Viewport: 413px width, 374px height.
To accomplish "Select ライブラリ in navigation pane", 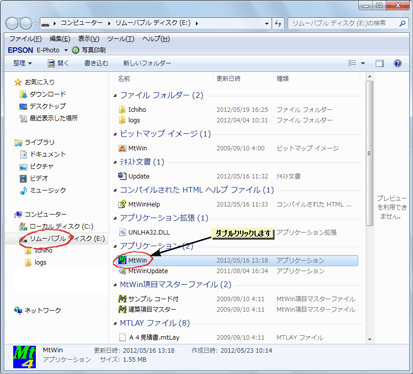I will tap(34, 142).
